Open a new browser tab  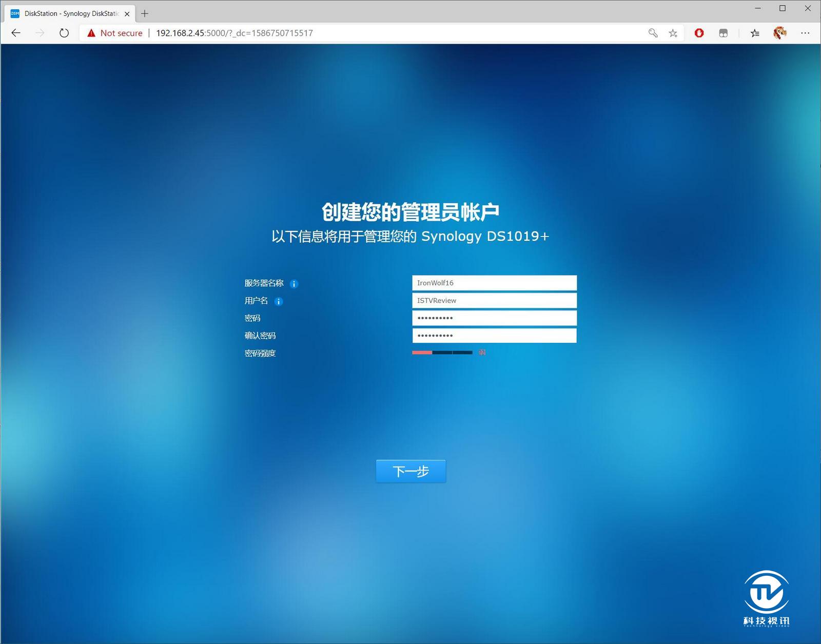(x=145, y=13)
